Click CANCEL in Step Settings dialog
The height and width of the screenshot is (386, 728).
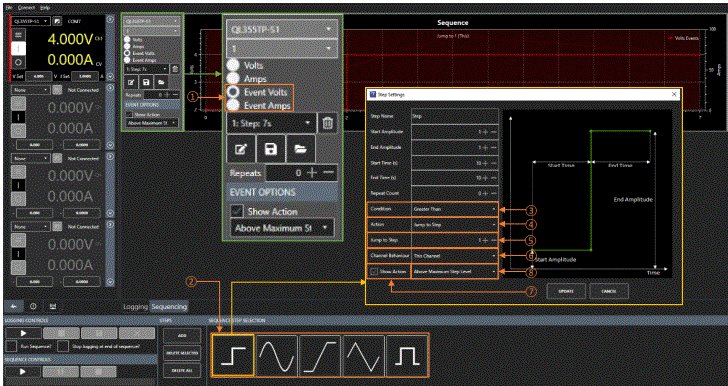(609, 291)
